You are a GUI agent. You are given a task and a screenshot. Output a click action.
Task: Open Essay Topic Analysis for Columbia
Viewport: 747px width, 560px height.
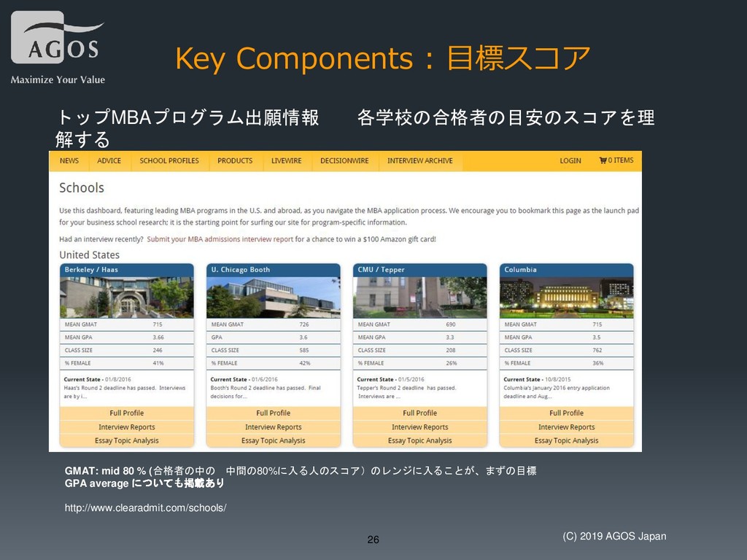566,441
